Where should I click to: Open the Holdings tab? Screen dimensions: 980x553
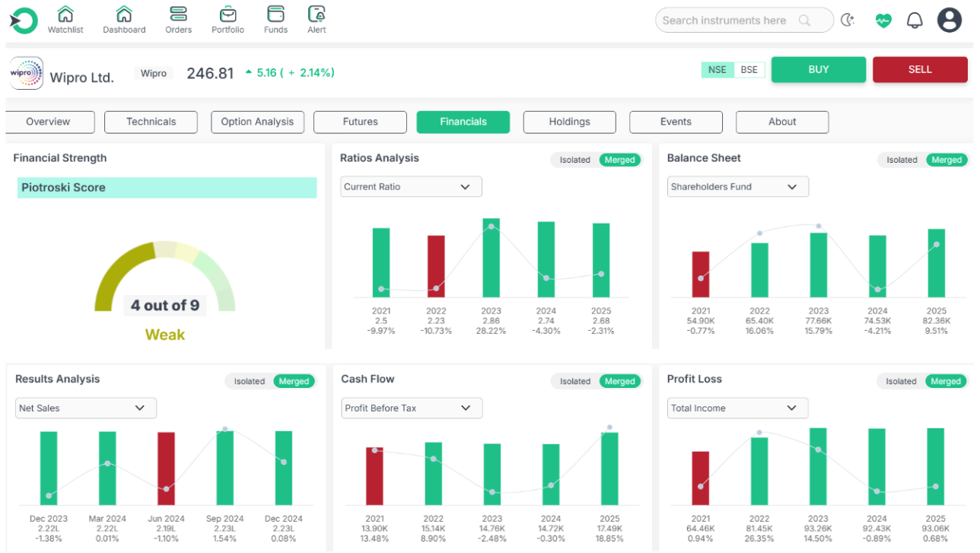click(x=569, y=122)
